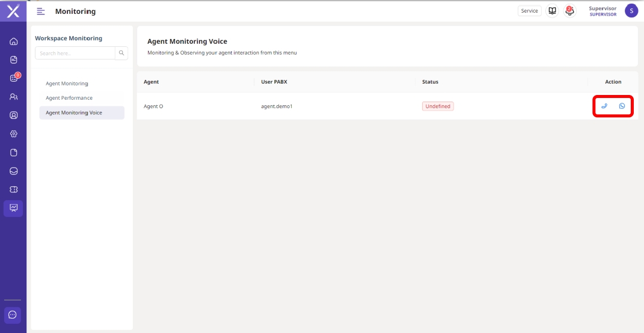644x333 pixels.
Task: Open the Monitoring icon in left sidebar
Action: pos(13,208)
